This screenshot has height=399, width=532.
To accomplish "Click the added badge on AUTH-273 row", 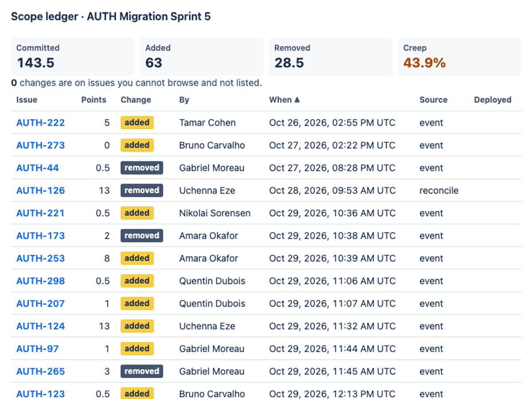I will tap(137, 145).
